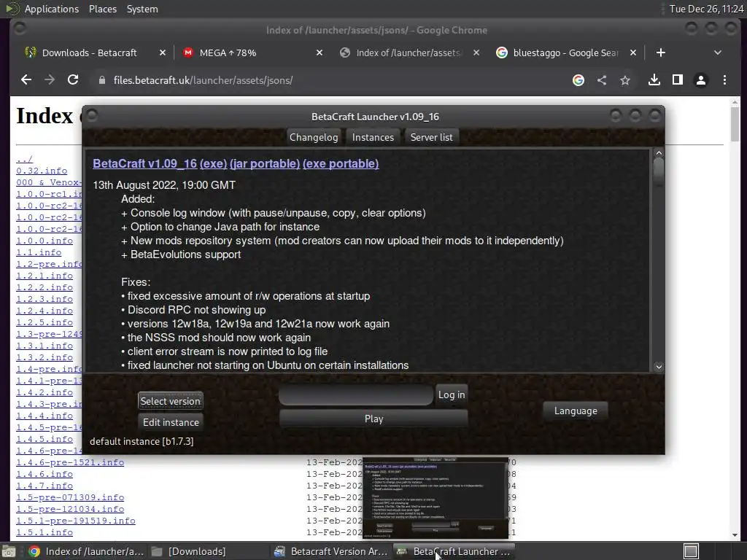Open the Language button
Screen dimensions: 747x560
pos(576,411)
